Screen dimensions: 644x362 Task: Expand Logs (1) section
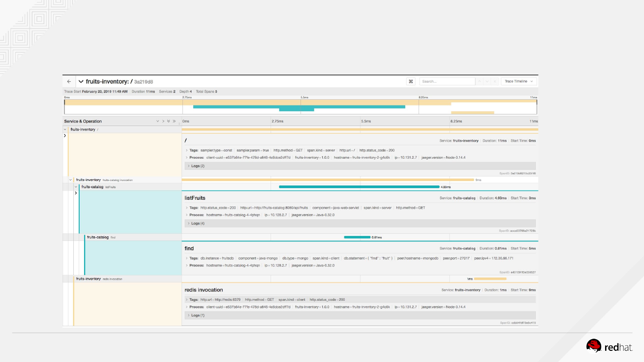click(360, 315)
